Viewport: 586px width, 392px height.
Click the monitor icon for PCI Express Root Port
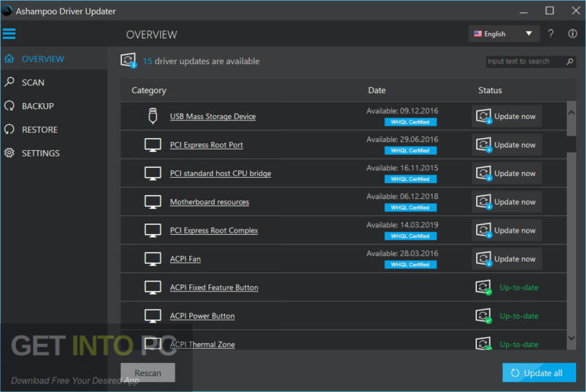click(x=153, y=145)
